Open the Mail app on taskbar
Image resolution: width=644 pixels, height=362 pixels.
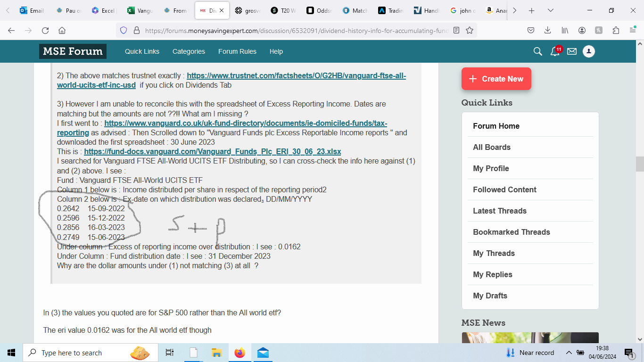[263, 353]
